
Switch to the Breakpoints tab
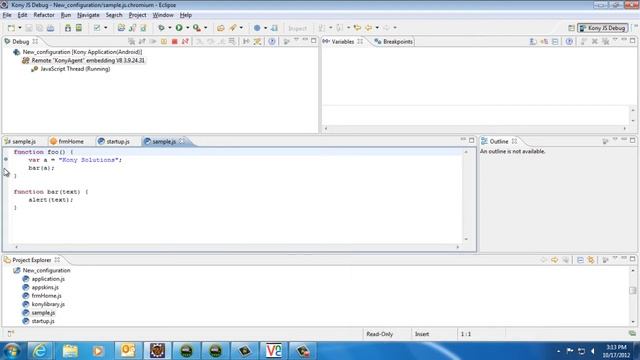tap(393, 42)
